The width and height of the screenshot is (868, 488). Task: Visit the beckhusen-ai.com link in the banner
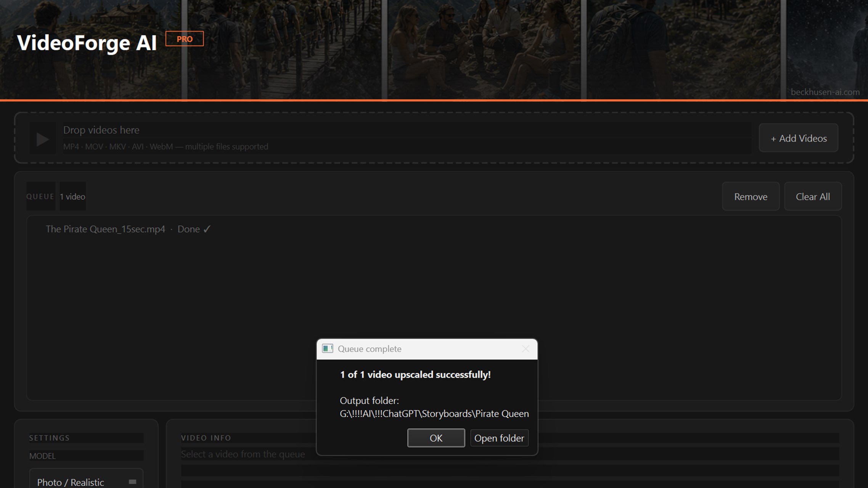click(825, 92)
